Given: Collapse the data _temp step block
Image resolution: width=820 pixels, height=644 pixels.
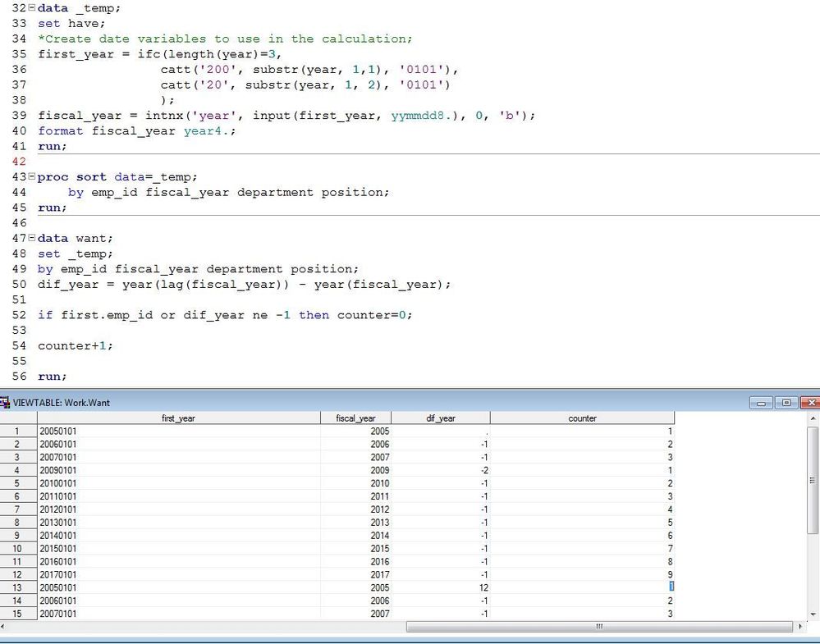Looking at the screenshot, I should pos(32,8).
